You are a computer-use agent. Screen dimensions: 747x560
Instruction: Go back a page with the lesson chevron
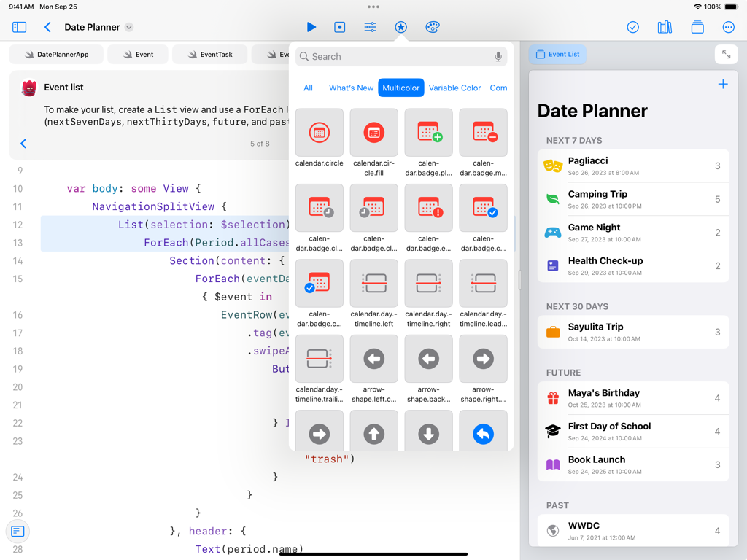click(x=23, y=144)
